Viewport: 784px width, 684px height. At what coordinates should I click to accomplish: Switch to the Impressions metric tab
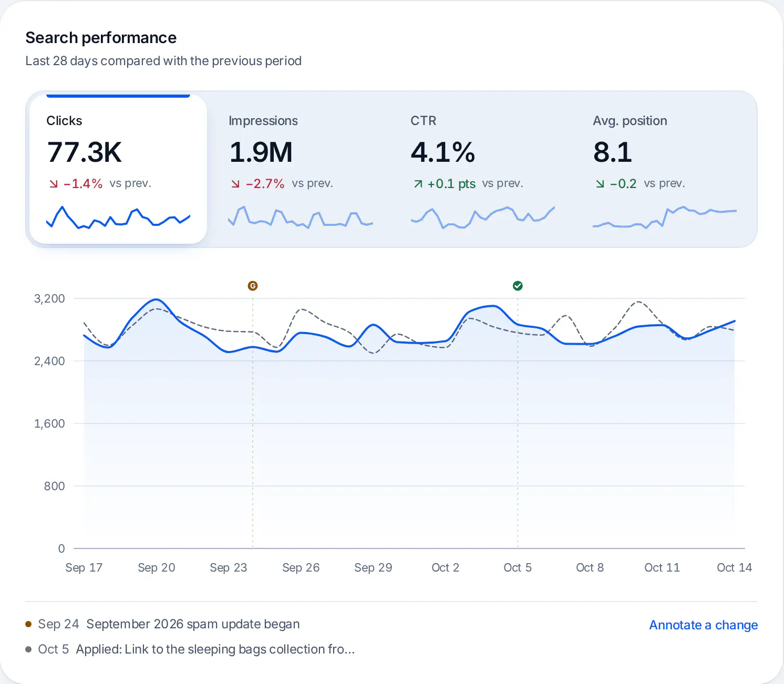pyautogui.click(x=301, y=169)
